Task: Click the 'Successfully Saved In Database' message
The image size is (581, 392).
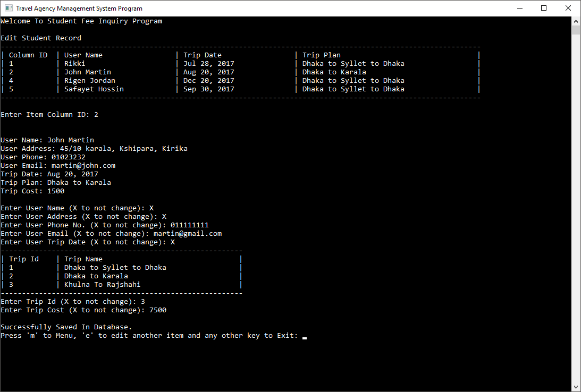Action: coord(66,327)
